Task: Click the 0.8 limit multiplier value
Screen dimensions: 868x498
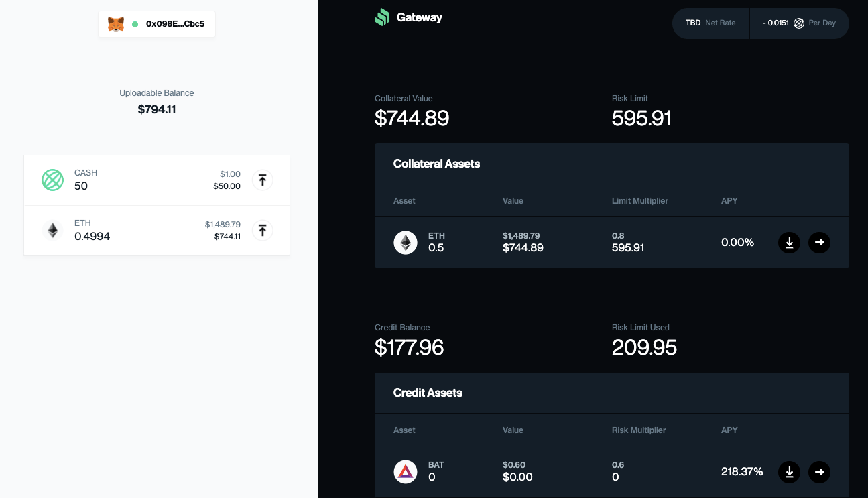Action: click(x=618, y=236)
